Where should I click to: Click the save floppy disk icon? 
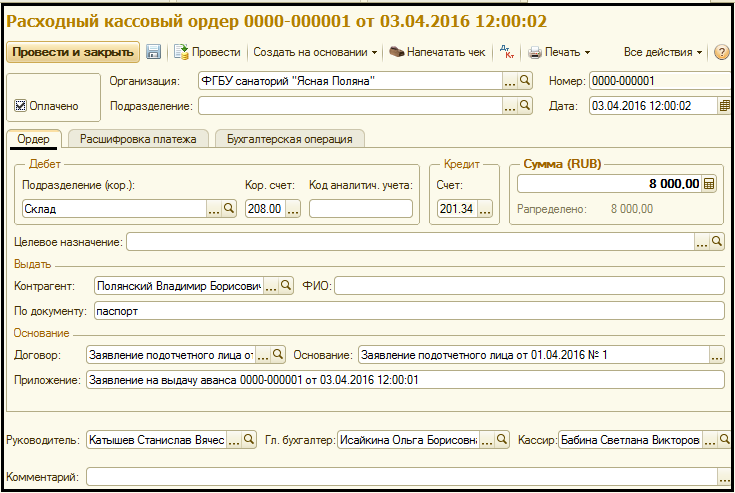[x=153, y=52]
